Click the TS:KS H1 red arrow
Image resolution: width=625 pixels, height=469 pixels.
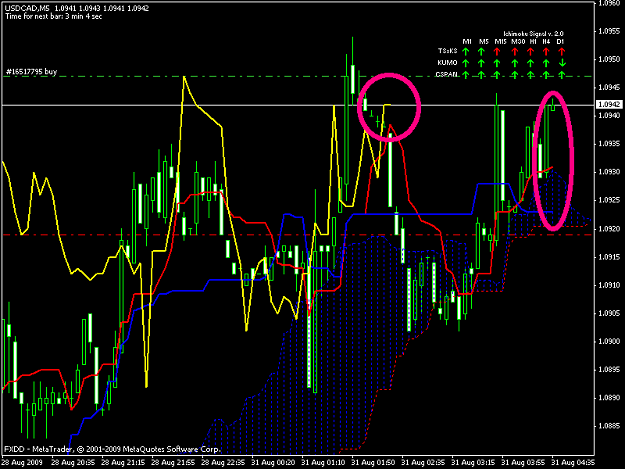pyautogui.click(x=530, y=51)
